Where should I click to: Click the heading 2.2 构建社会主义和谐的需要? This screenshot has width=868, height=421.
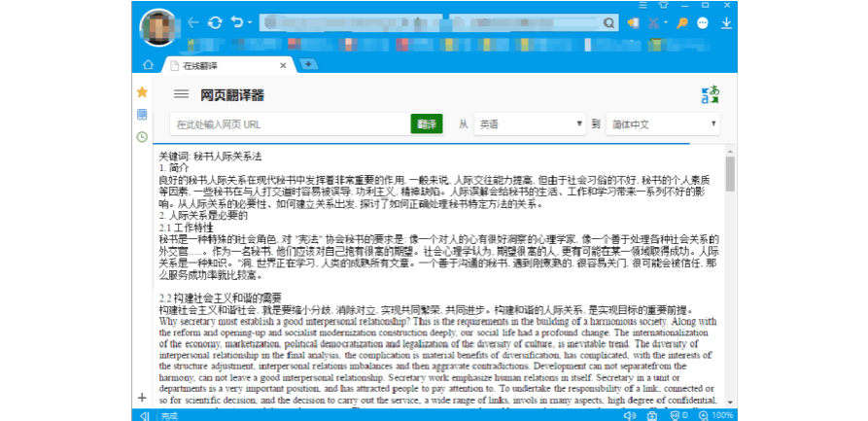coord(221,299)
